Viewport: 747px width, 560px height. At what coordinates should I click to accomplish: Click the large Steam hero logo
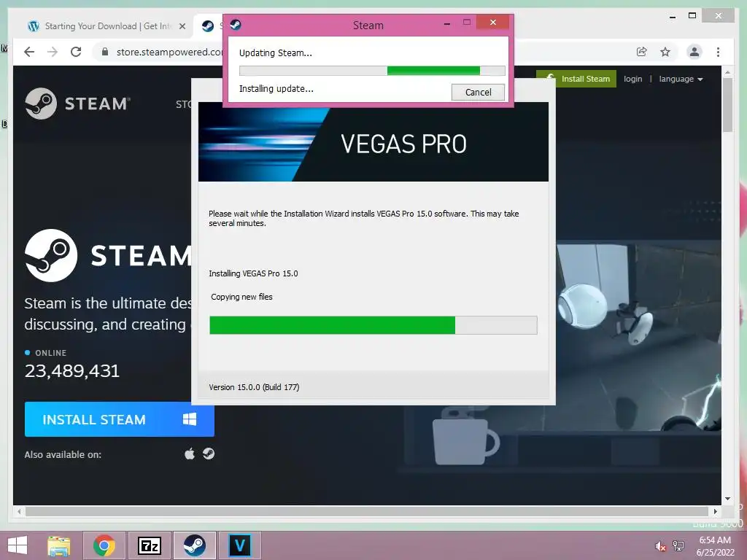(109, 256)
